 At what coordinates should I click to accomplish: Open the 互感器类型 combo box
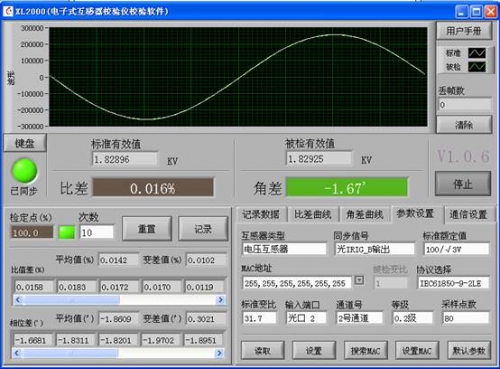(284, 249)
